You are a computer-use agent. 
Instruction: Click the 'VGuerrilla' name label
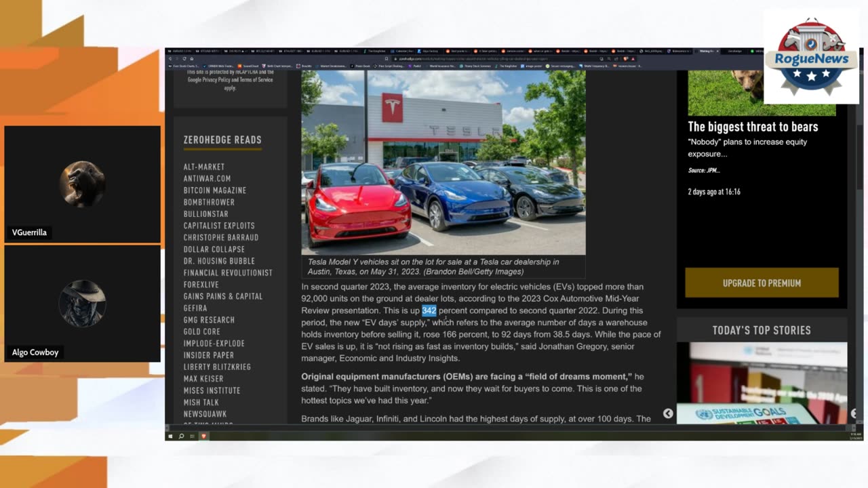tap(29, 232)
